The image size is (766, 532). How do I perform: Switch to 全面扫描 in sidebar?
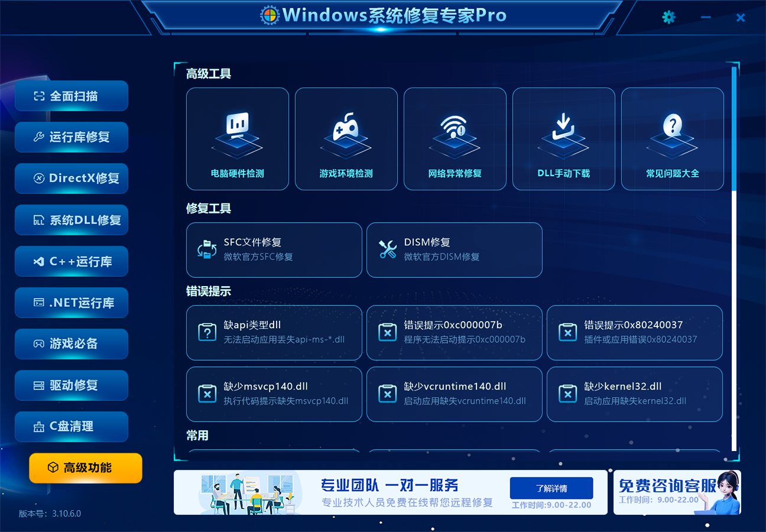72,96
